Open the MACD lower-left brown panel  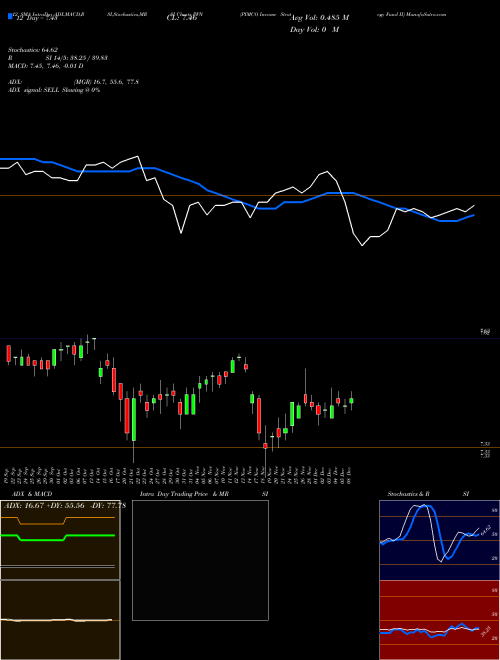tap(60, 620)
